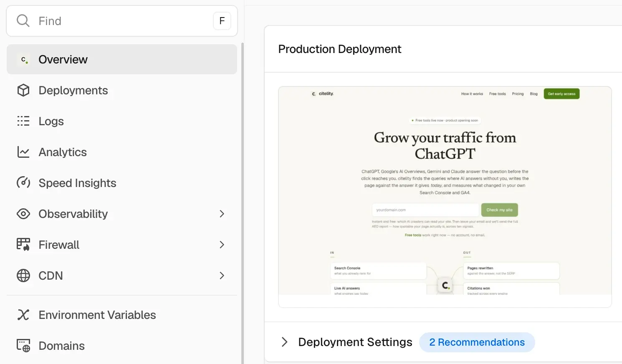Click the Production Deployment heading
Viewport: 622px width, 364px height.
click(340, 49)
